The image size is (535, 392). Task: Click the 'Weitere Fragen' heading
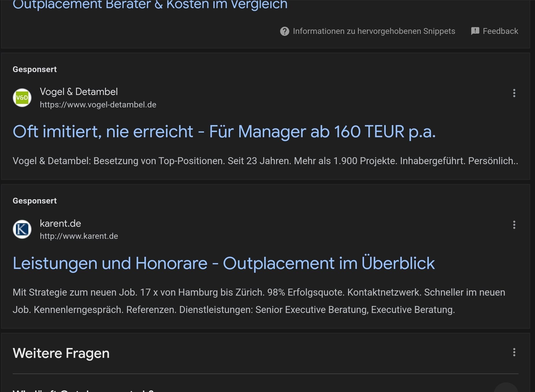[61, 353]
